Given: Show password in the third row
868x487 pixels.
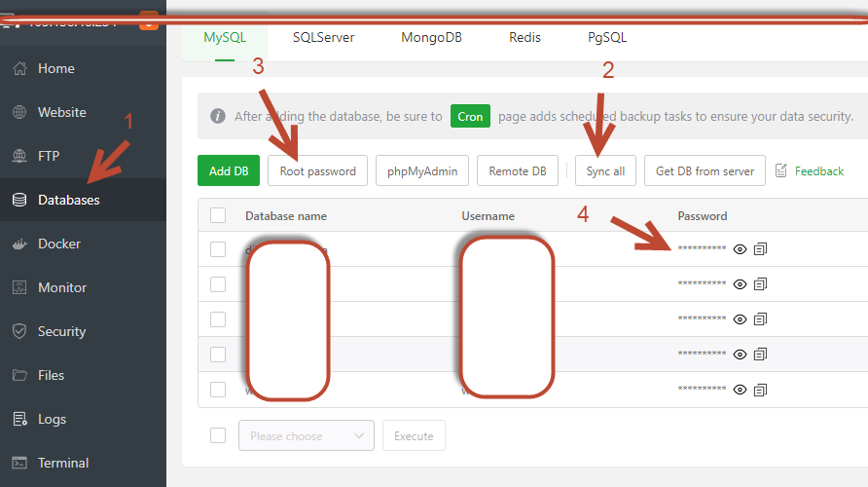Looking at the screenshot, I should pos(740,319).
